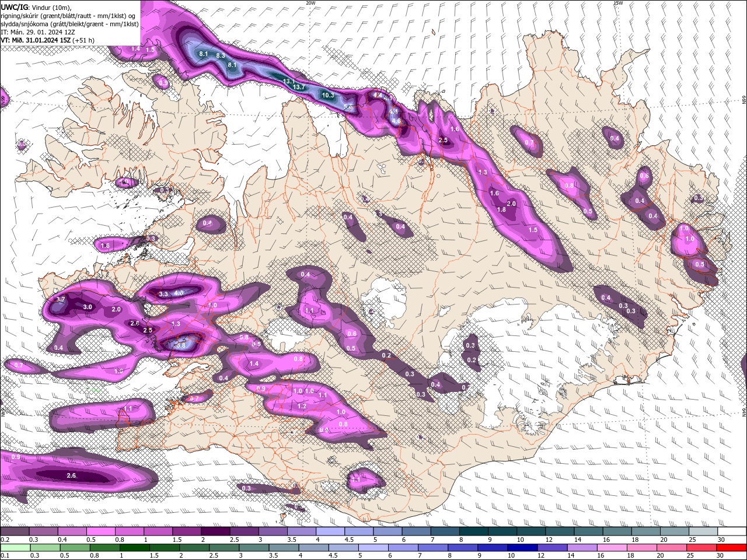The image size is (747, 560).
Task: Click the bright red legend swatch
Action: pos(732,547)
